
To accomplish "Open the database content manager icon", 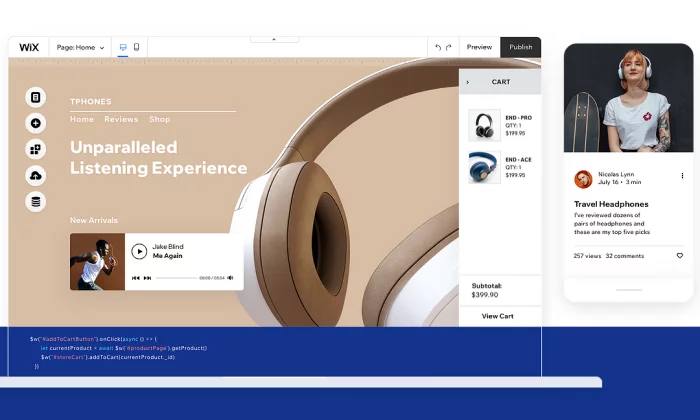I will pos(36,202).
